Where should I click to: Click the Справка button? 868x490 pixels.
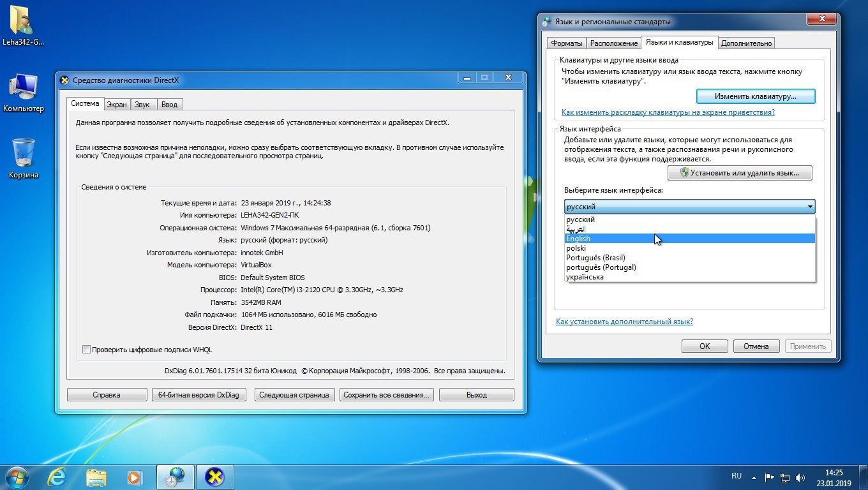pyautogui.click(x=106, y=395)
